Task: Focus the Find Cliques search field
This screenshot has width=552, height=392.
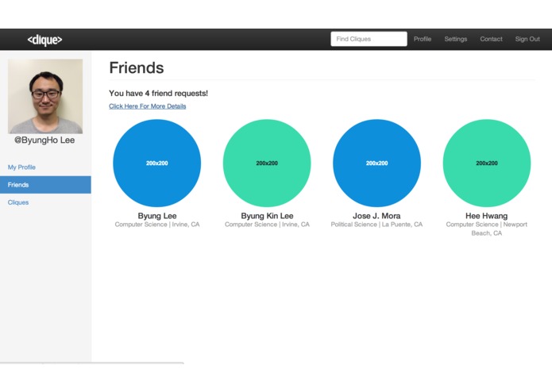Action: [x=369, y=39]
